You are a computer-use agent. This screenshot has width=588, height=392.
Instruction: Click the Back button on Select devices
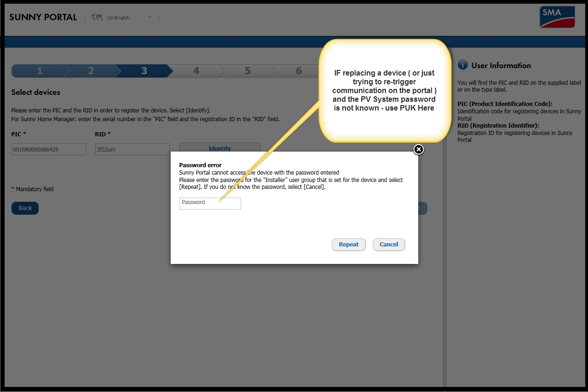coord(25,208)
